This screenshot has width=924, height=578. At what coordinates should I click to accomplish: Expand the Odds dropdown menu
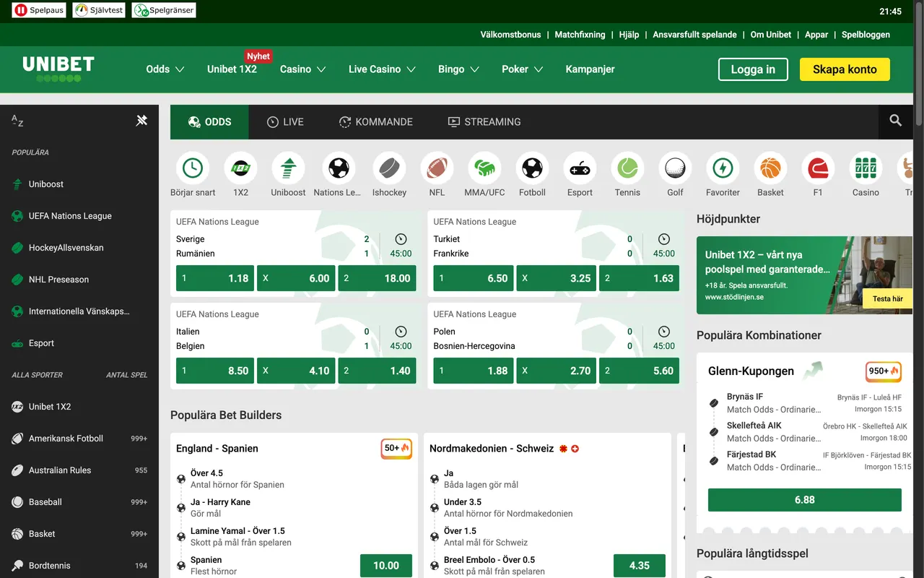165,69
